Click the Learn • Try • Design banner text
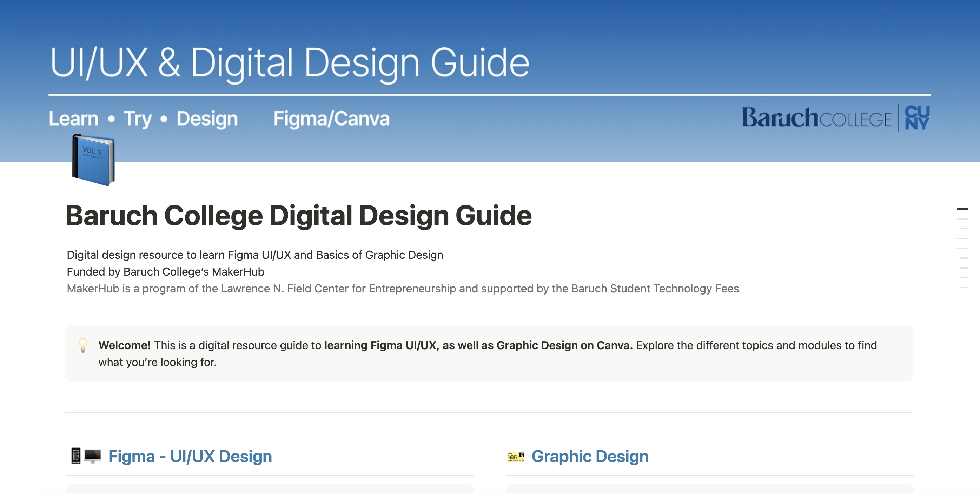Viewport: 980px width, 493px height. point(144,119)
